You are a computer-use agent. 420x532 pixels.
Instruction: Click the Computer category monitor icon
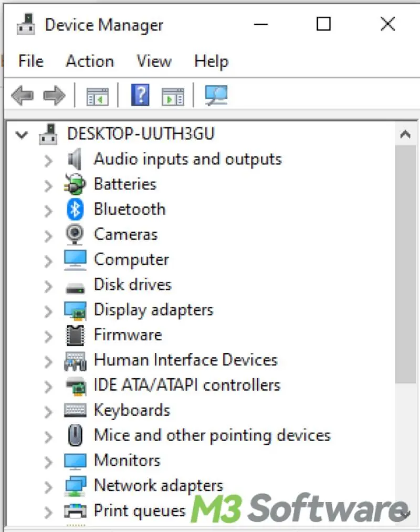[x=75, y=260]
